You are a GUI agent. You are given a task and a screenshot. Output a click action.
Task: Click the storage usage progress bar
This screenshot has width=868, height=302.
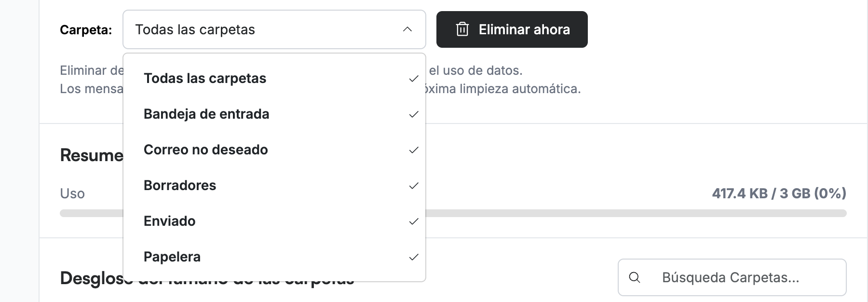[636, 213]
